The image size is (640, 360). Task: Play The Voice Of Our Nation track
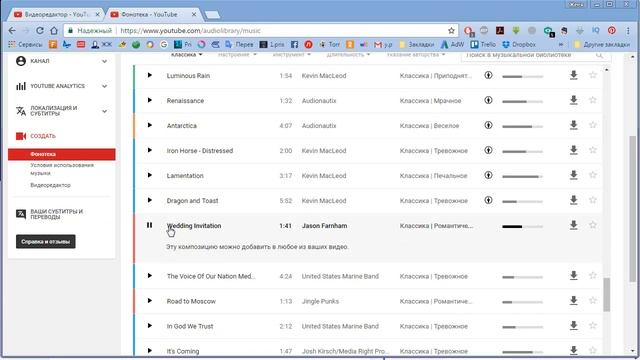(x=149, y=276)
